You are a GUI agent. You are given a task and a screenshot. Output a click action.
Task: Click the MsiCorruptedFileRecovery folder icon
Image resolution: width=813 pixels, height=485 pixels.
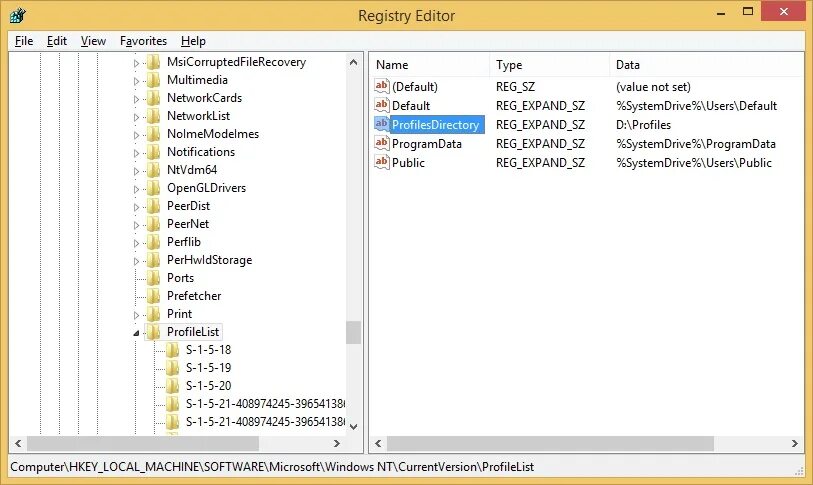pyautogui.click(x=153, y=62)
